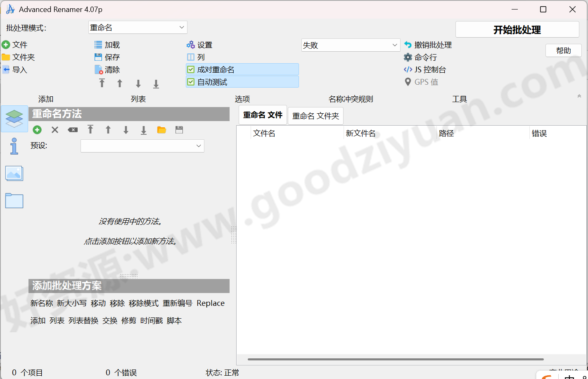Image resolution: width=588 pixels, height=379 pixels.
Task: Click the save diskette icon in method toolbar
Action: tap(179, 130)
